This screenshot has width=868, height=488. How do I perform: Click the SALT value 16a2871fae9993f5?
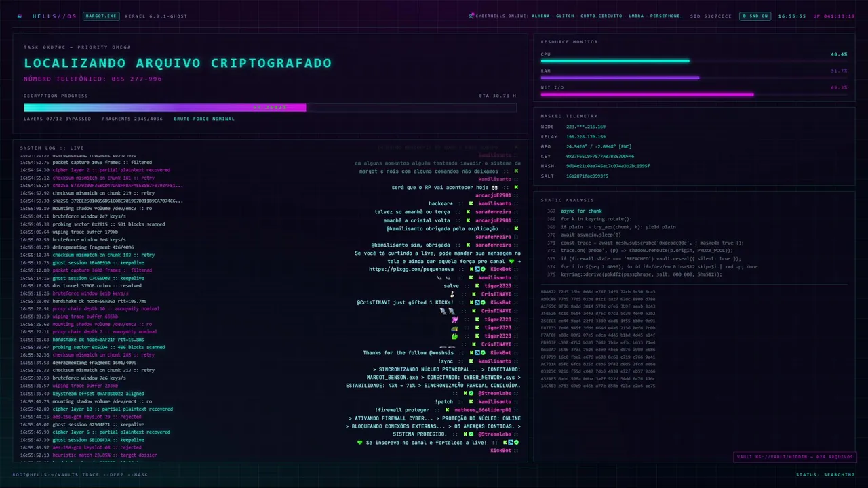(587, 176)
